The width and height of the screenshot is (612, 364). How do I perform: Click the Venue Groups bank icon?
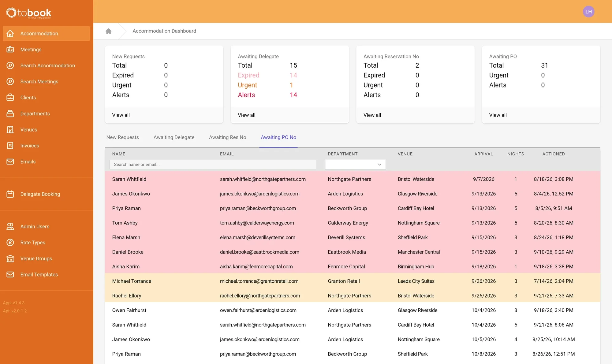[x=10, y=258]
